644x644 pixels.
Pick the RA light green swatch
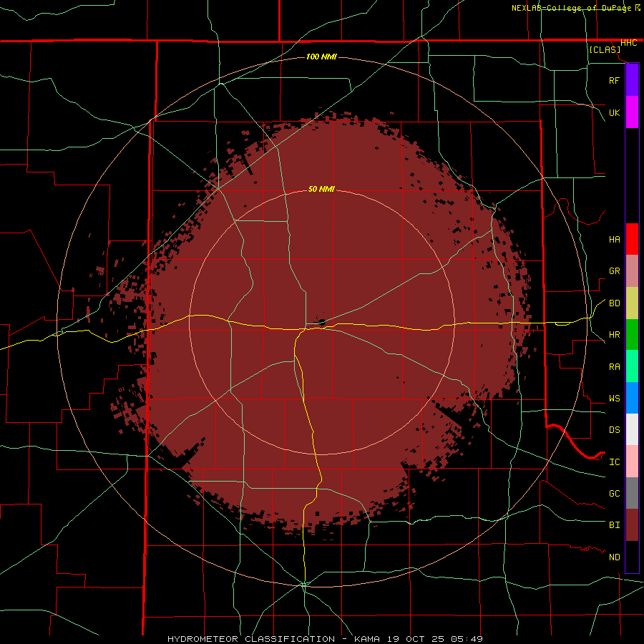pos(632,366)
